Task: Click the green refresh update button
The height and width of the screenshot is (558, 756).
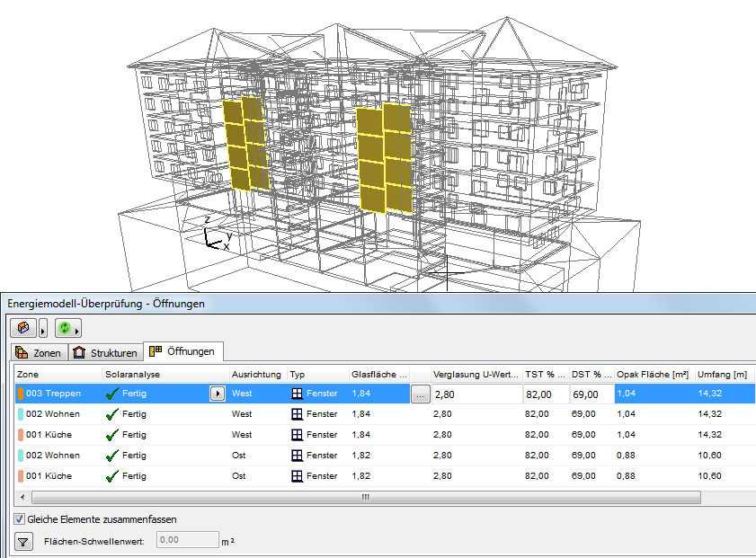Action: point(64,327)
